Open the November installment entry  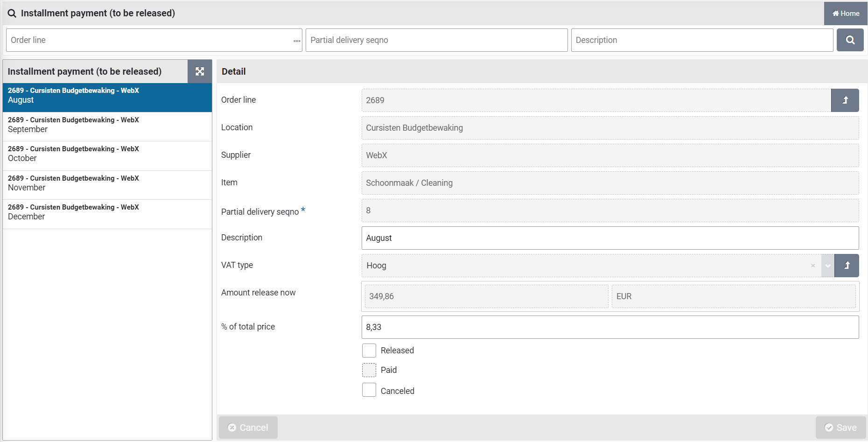click(x=107, y=183)
